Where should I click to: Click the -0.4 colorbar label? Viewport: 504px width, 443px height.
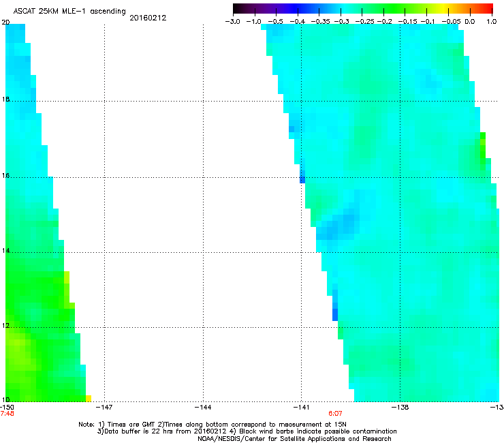298,22
